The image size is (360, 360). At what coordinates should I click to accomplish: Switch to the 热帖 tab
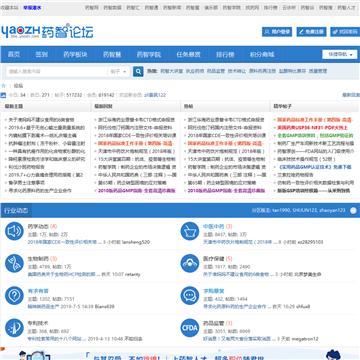(188, 106)
